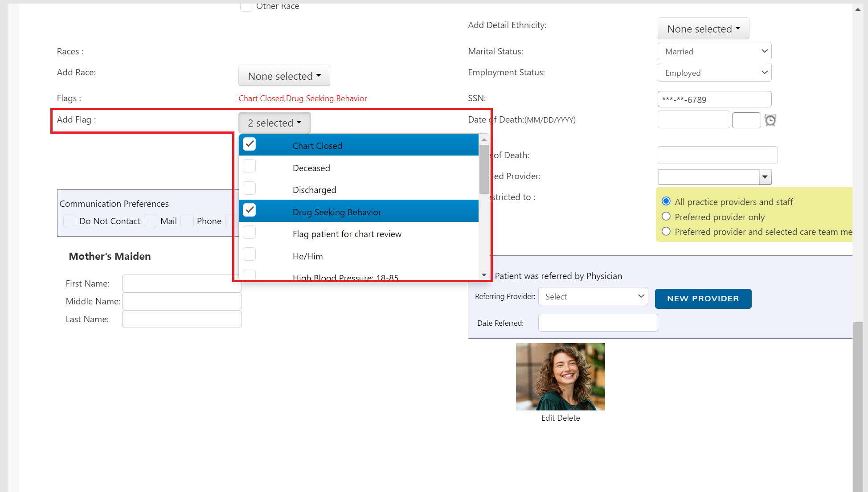Uncheck the Drug Seeking Behavior flag
This screenshot has width=868, height=492.
249,210
